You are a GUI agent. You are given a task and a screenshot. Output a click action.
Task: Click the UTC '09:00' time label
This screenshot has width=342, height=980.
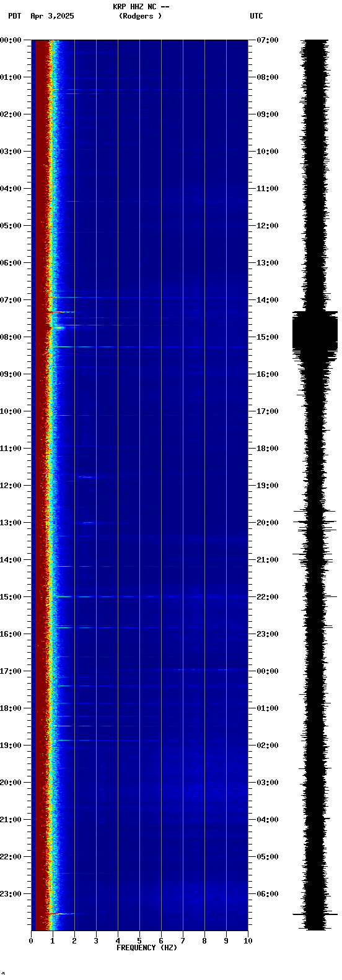point(268,114)
